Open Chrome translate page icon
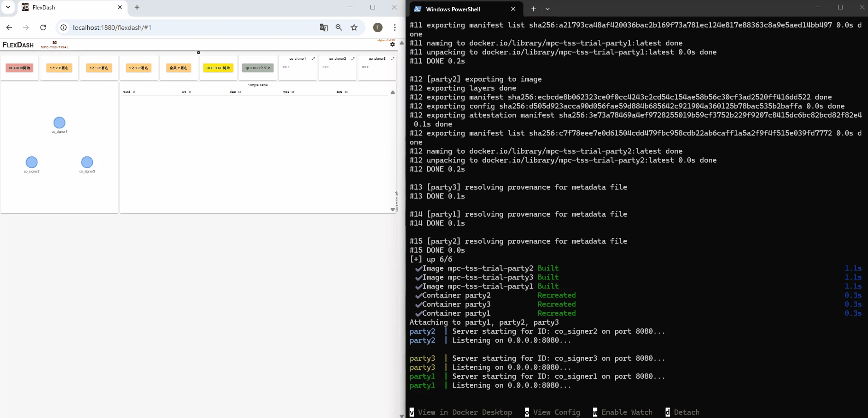The height and width of the screenshot is (418, 868). [x=324, y=27]
